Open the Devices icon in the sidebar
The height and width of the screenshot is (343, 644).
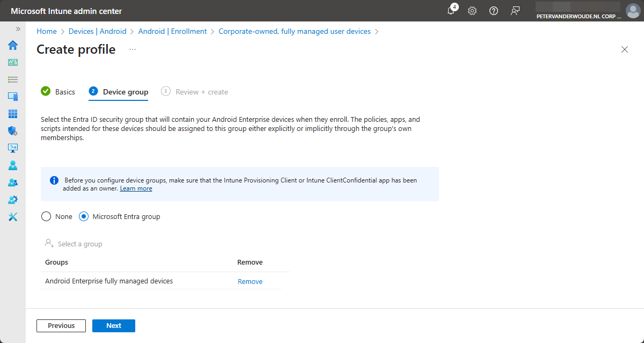click(13, 97)
